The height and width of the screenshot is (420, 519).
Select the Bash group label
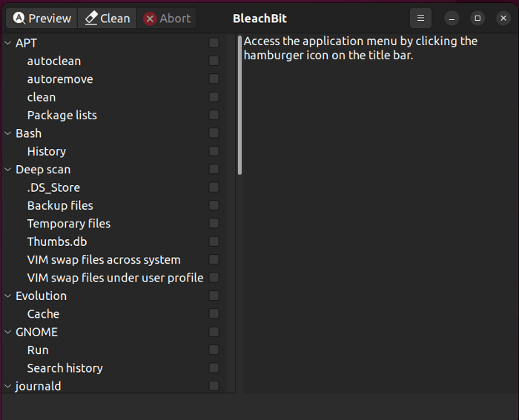[28, 133]
